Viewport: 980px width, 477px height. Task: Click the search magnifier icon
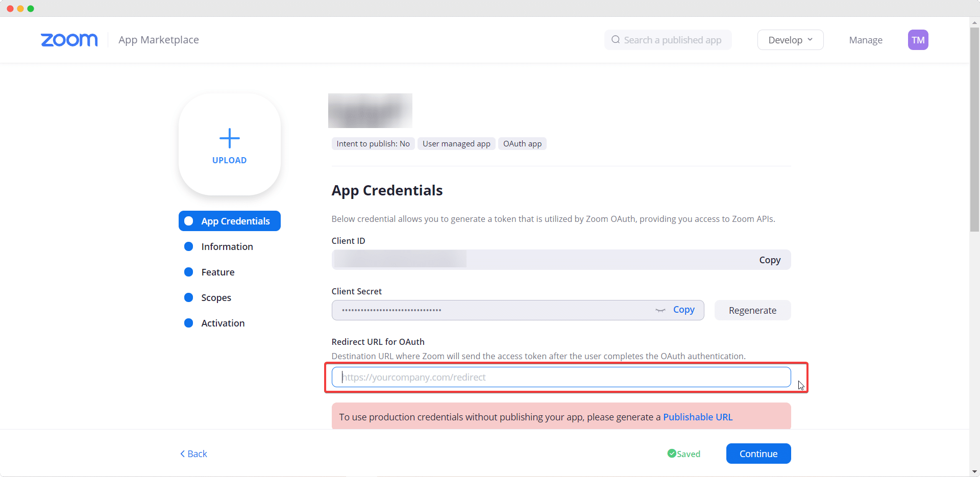[616, 40]
